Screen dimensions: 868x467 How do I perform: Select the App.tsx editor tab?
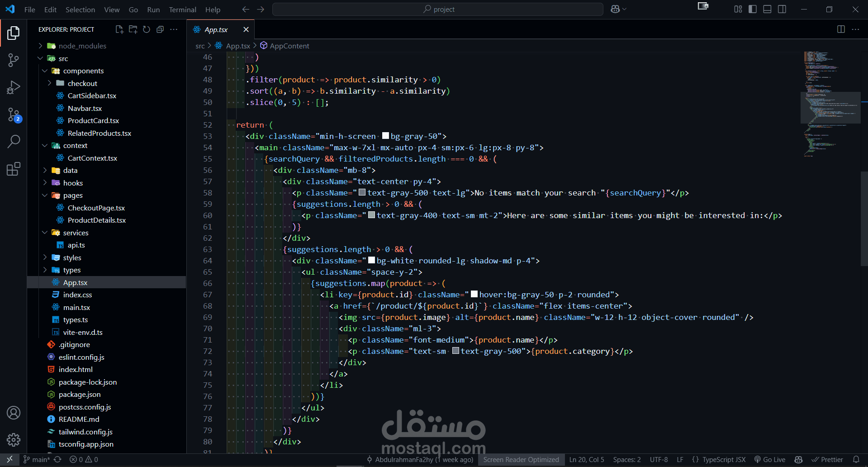[222, 29]
